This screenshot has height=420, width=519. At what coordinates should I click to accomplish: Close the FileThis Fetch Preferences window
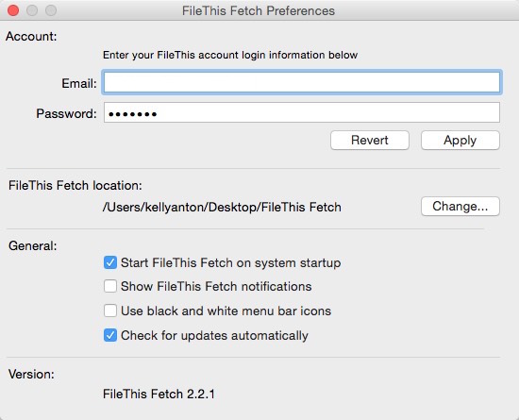(x=13, y=10)
